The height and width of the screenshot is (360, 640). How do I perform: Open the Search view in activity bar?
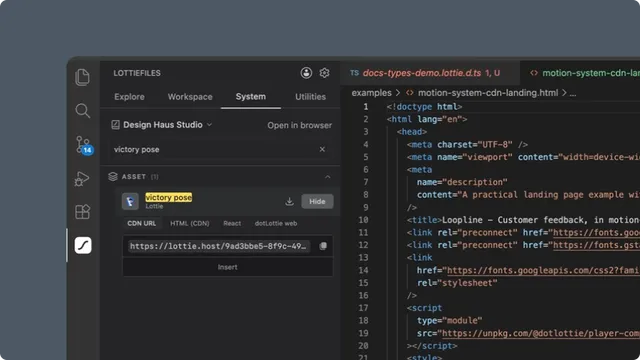[82, 111]
